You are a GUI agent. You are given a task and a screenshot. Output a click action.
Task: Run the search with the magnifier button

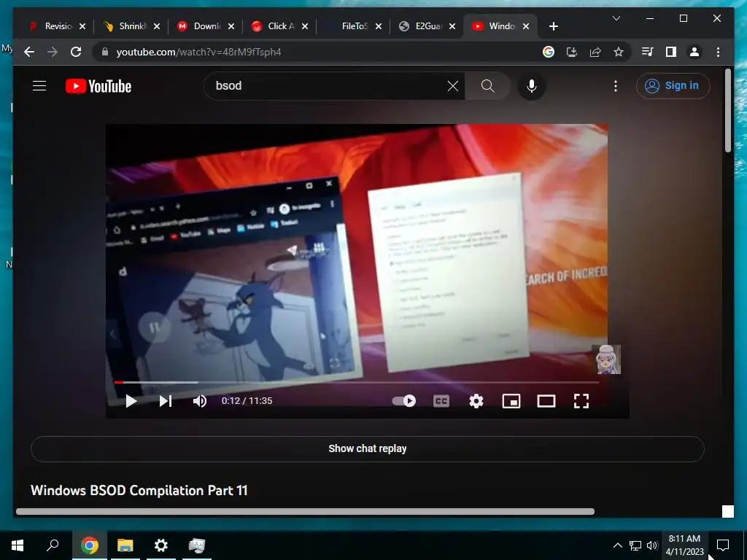pos(487,86)
